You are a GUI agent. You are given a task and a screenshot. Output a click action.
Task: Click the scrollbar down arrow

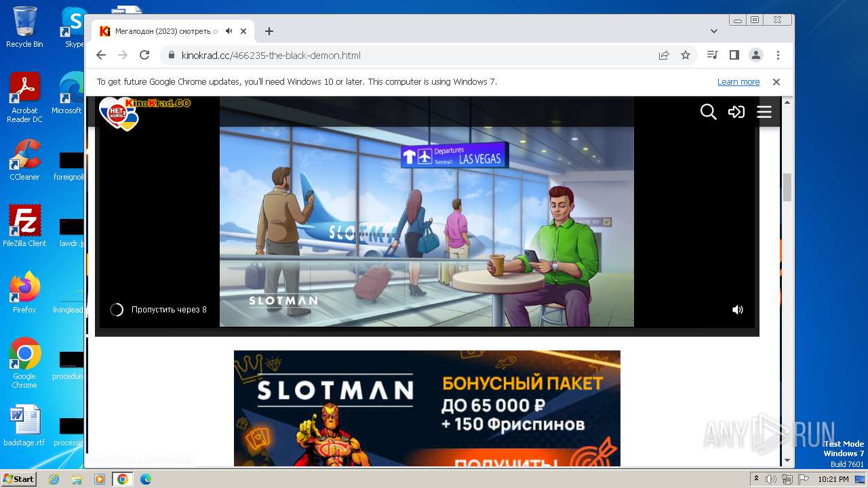point(787,460)
